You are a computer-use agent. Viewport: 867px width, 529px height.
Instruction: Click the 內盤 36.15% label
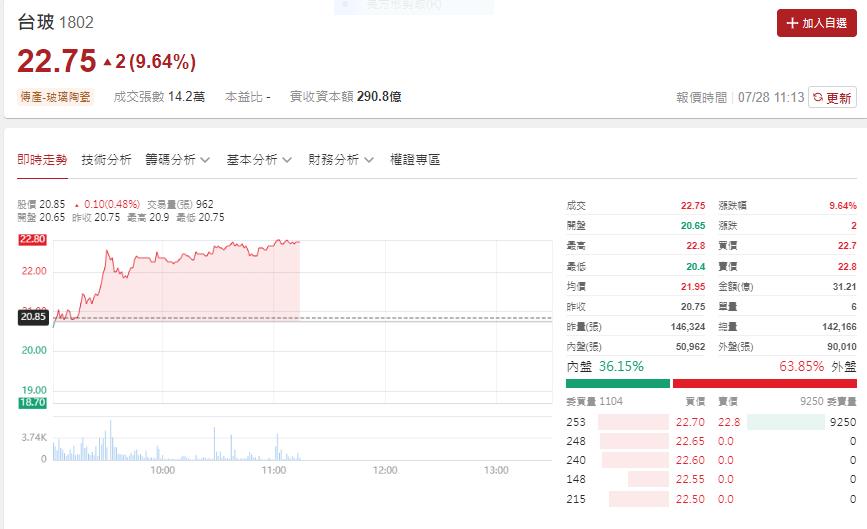coord(605,366)
